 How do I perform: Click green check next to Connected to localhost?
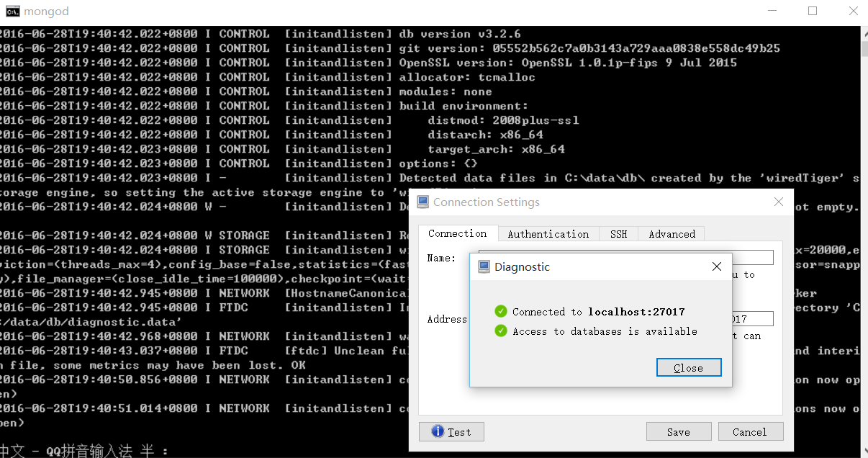501,312
